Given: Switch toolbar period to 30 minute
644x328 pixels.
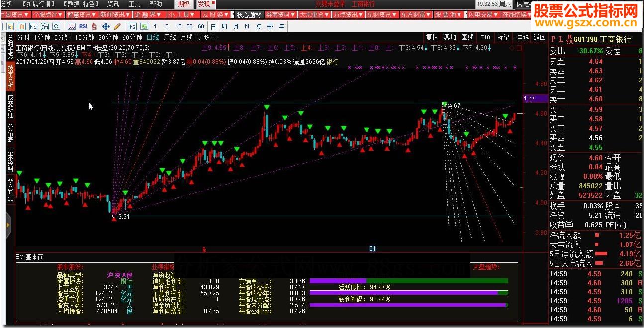Looking at the screenshot, I should pos(189,26).
